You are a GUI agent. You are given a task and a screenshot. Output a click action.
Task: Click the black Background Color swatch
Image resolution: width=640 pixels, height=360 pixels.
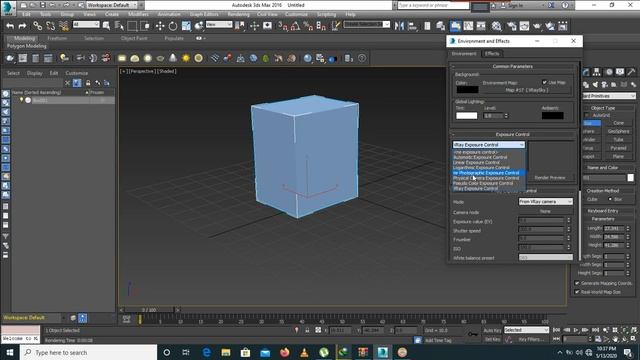(x=467, y=90)
